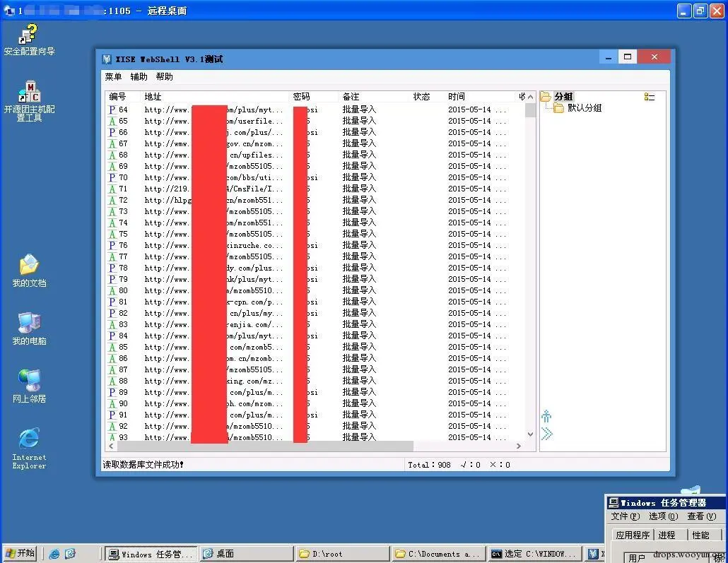Screen dimensions: 728x563
Task: Switch to 进程 tab in Task Manager
Action: pyautogui.click(x=667, y=535)
